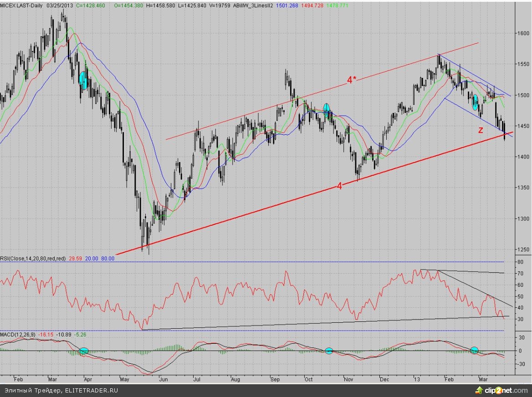The height and width of the screenshot is (397, 532).
Task: Click the cyan marker on the October price candles
Action: [327, 108]
